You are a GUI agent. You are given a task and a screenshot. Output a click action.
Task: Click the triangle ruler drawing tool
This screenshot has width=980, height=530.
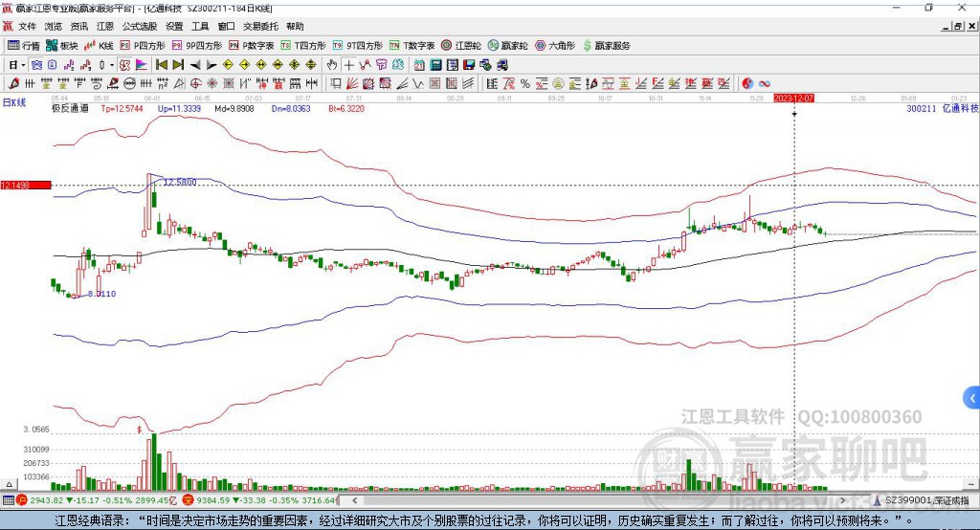coord(179,83)
